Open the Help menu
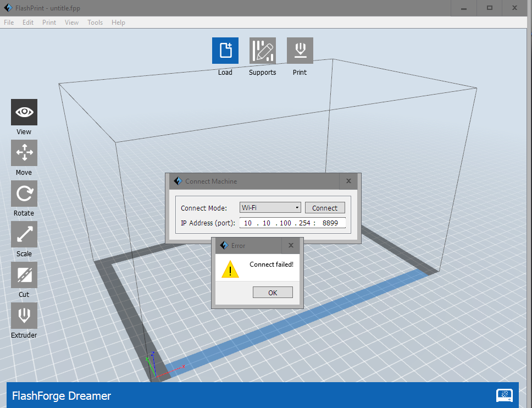 [x=118, y=23]
